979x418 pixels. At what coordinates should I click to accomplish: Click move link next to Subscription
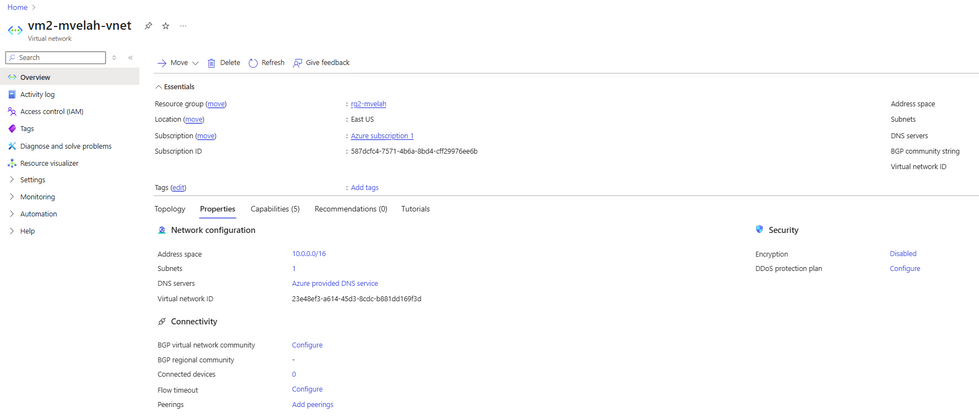206,136
